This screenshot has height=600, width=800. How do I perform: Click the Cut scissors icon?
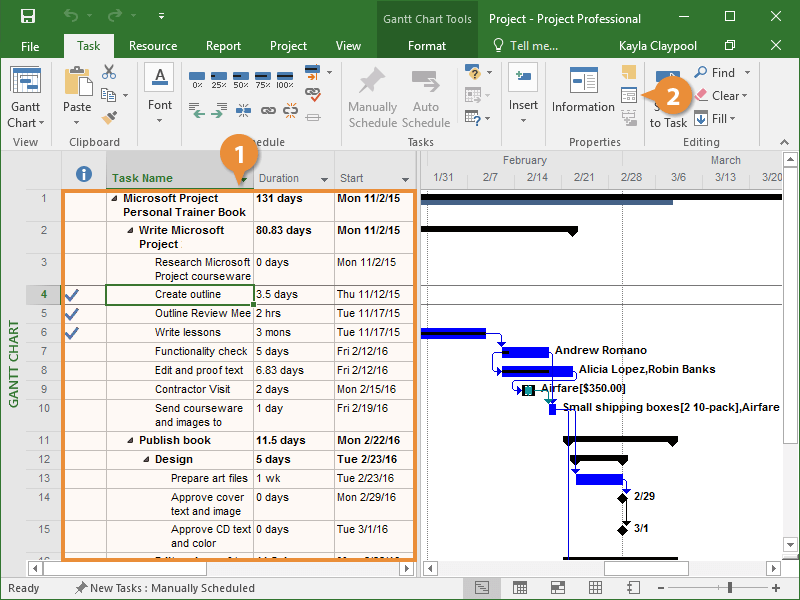[108, 73]
